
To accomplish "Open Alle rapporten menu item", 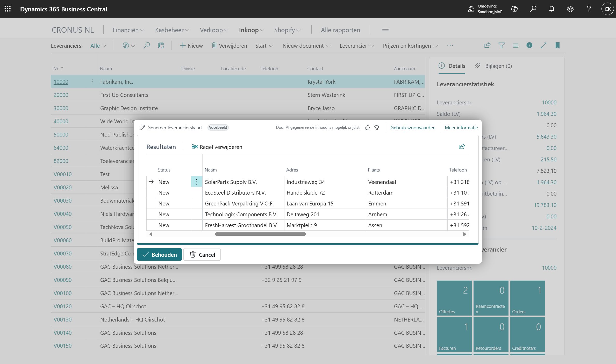I will [340, 30].
